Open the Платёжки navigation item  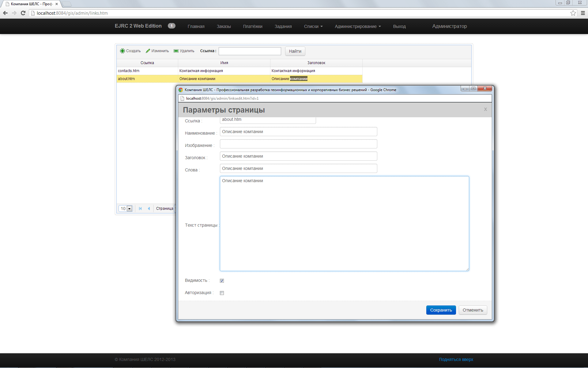pos(252,26)
